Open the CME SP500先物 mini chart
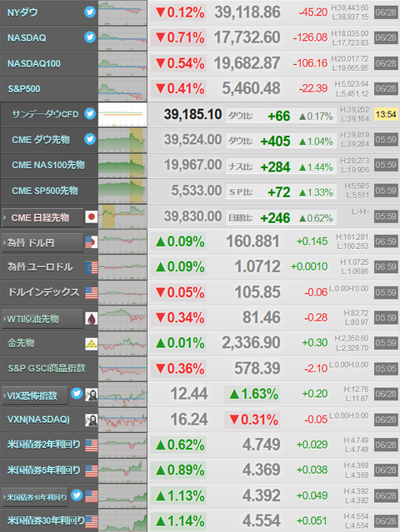The width and height of the screenshot is (400, 532). pyautogui.click(x=122, y=191)
